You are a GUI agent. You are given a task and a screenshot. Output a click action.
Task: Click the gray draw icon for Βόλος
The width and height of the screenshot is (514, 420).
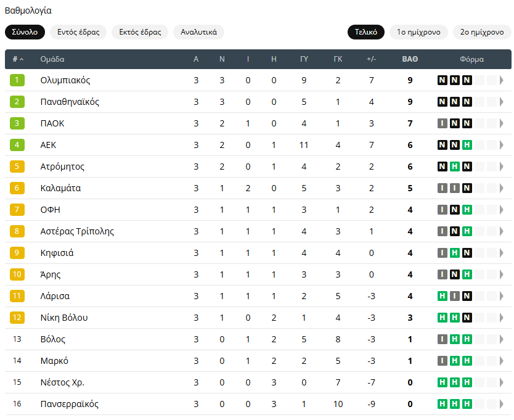click(443, 339)
